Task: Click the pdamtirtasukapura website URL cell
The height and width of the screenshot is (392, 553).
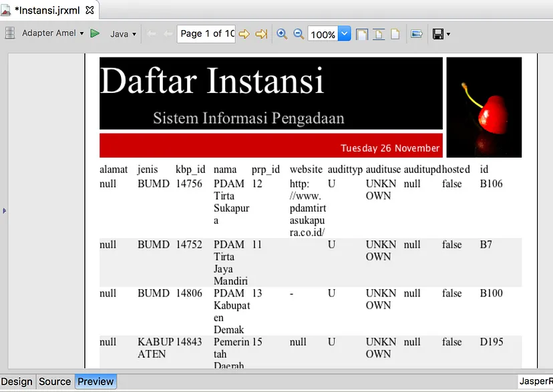Action: pyautogui.click(x=308, y=208)
